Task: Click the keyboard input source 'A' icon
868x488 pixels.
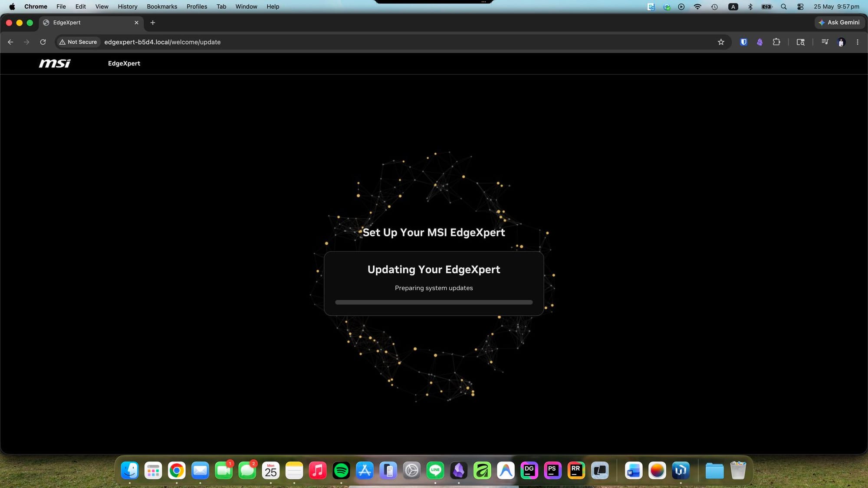Action: click(733, 7)
